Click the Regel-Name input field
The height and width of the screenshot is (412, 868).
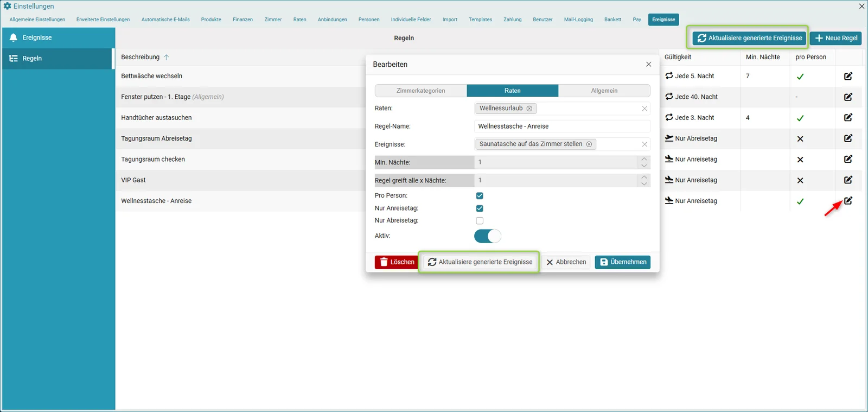[562, 126]
